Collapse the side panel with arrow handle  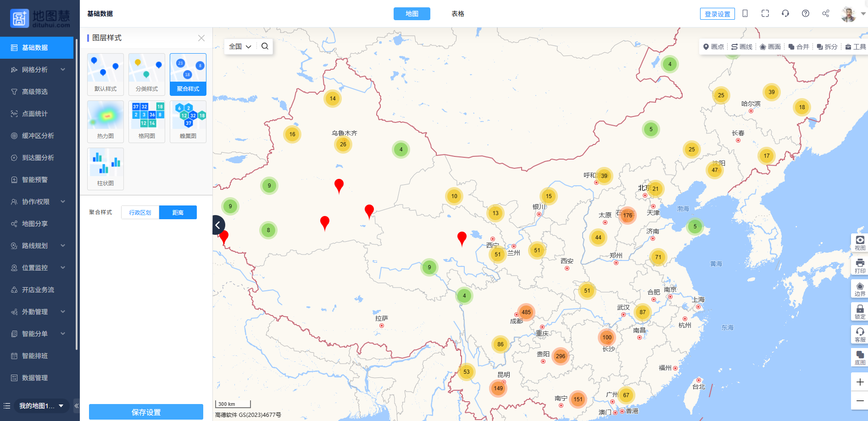coord(218,225)
